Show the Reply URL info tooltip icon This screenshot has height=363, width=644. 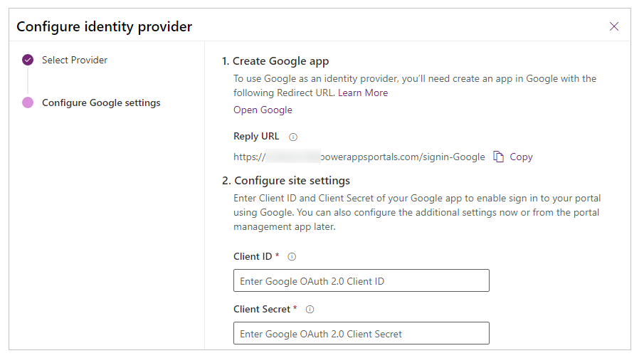293,137
